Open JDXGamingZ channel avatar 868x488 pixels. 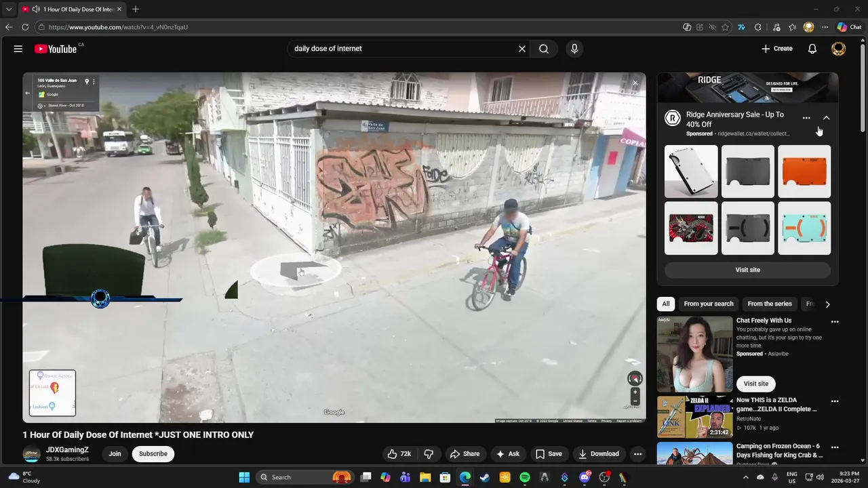31,454
